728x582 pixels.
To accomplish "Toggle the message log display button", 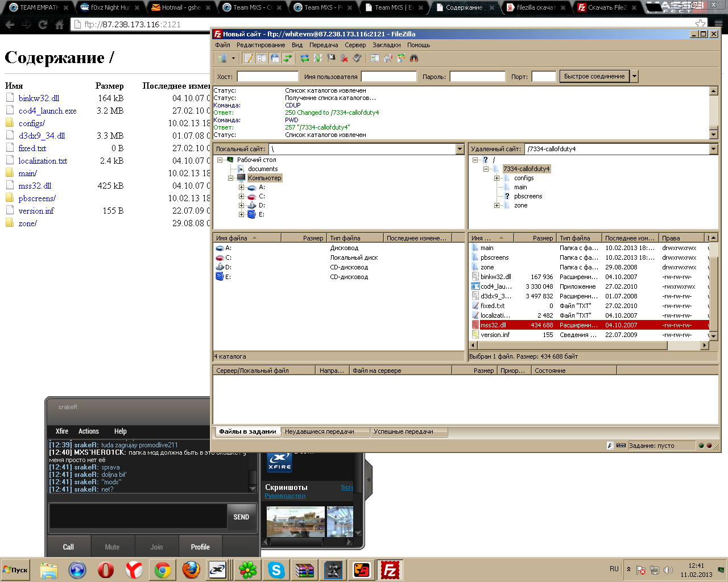I will tap(249, 58).
